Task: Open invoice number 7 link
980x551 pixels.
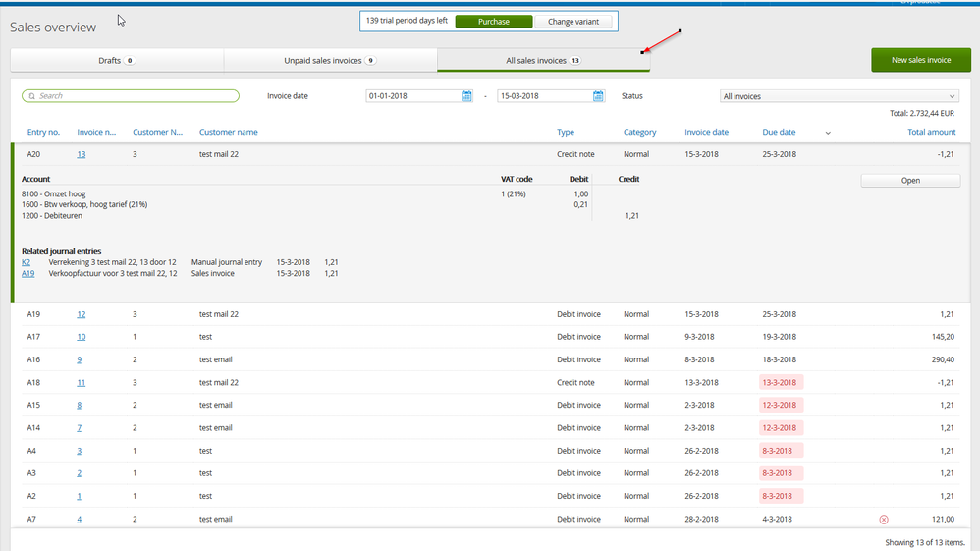Action: (80, 428)
